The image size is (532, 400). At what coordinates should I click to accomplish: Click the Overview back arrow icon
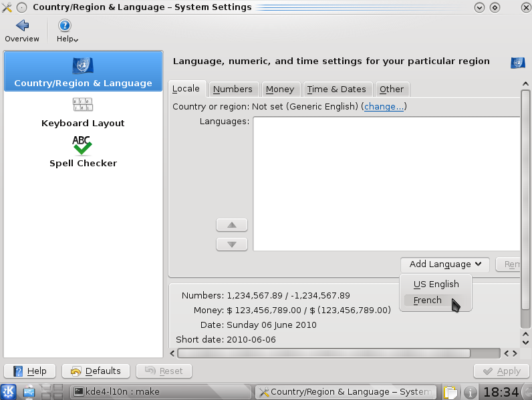[x=22, y=26]
